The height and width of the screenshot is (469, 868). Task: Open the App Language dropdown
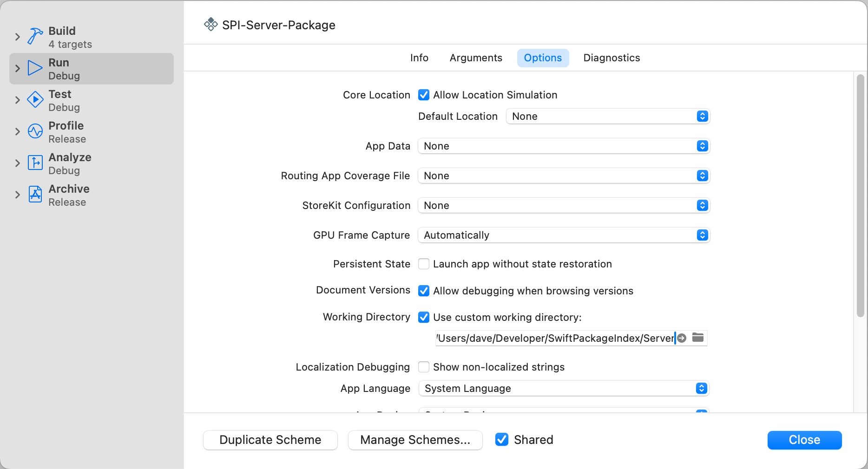click(x=564, y=389)
